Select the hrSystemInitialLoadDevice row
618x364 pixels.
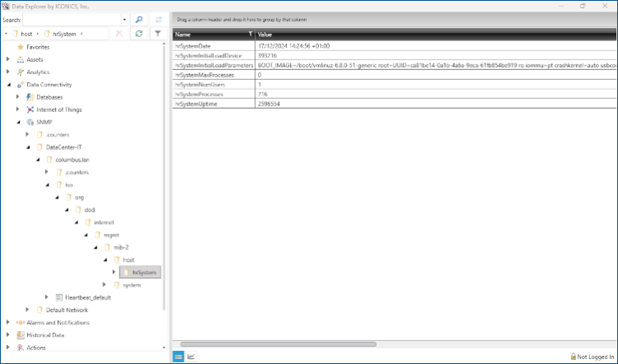[395, 55]
